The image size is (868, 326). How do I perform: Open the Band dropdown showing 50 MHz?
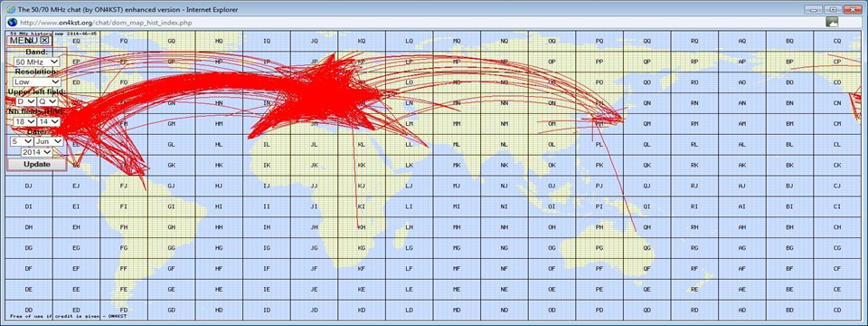(x=37, y=62)
